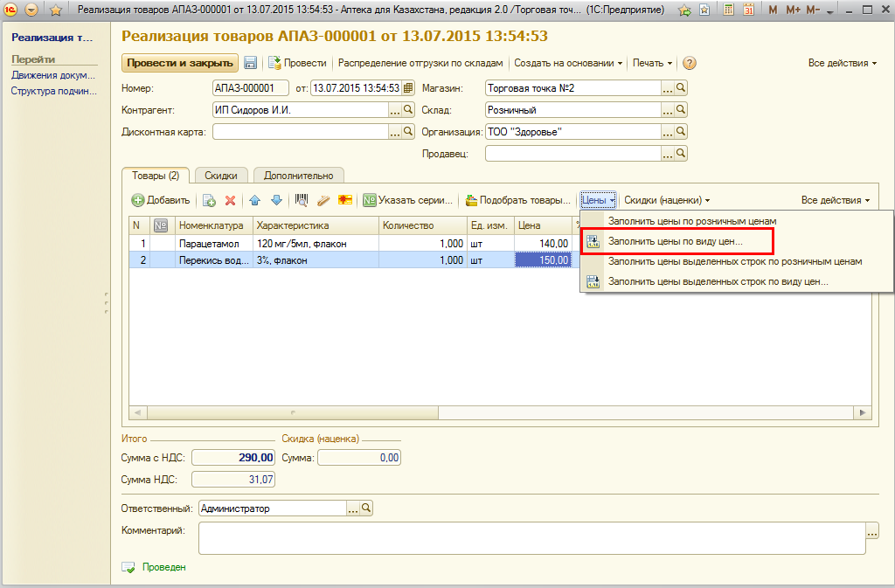
Task: Expand the Создать на основании dropdown
Action: [568, 63]
